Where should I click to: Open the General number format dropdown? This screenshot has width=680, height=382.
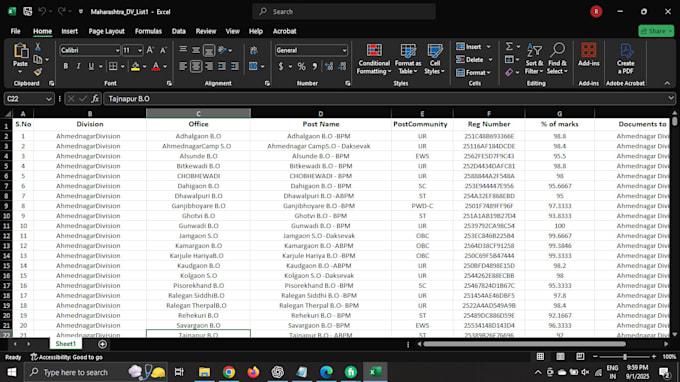[x=344, y=51]
